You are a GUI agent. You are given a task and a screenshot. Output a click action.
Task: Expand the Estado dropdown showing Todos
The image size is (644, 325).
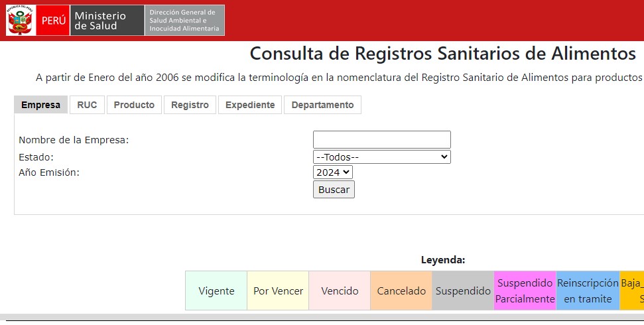pyautogui.click(x=381, y=157)
